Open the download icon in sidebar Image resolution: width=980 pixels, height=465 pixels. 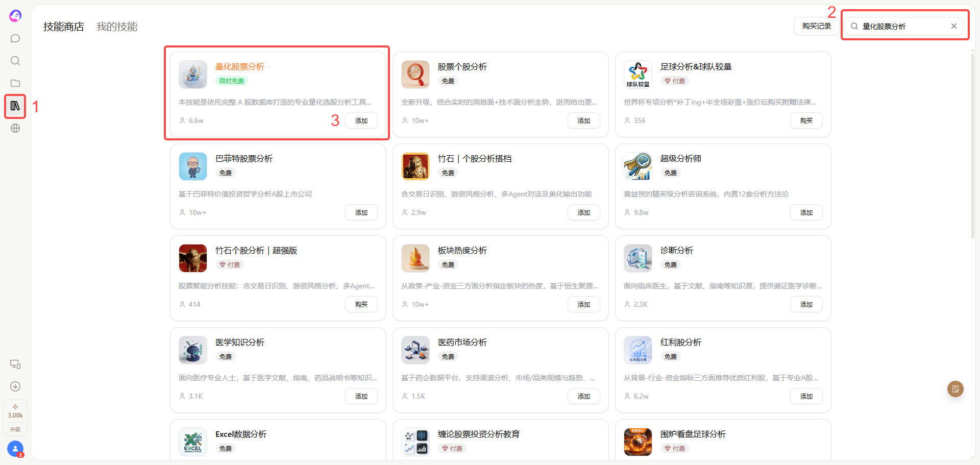tap(15, 386)
